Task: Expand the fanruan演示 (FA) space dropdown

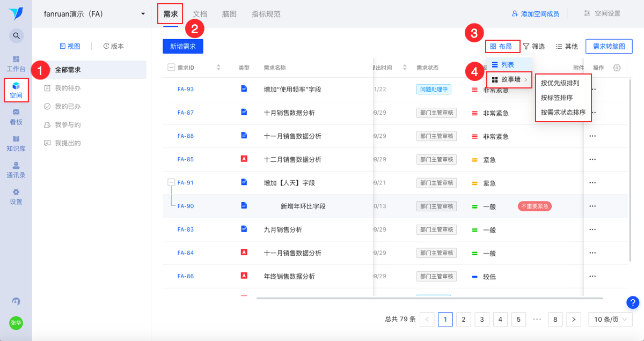Action: coord(143,14)
